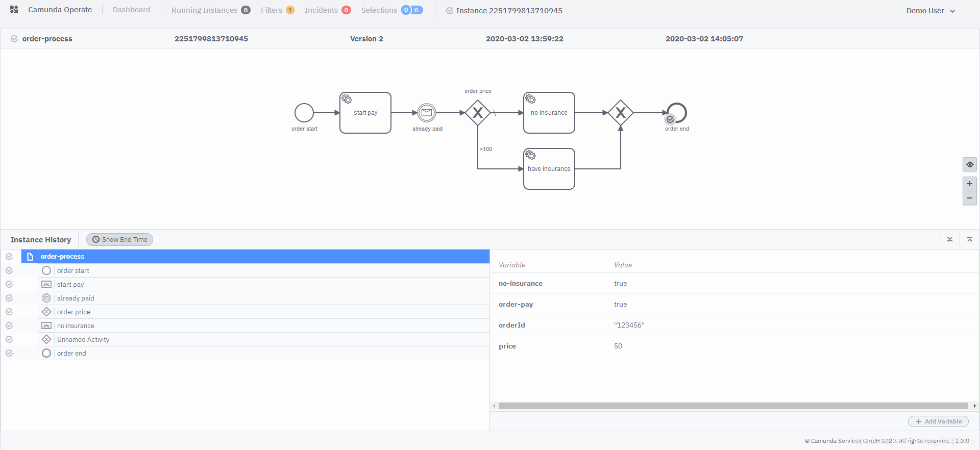Open the Selections tab
The height and width of the screenshot is (450, 980).
pyautogui.click(x=392, y=10)
